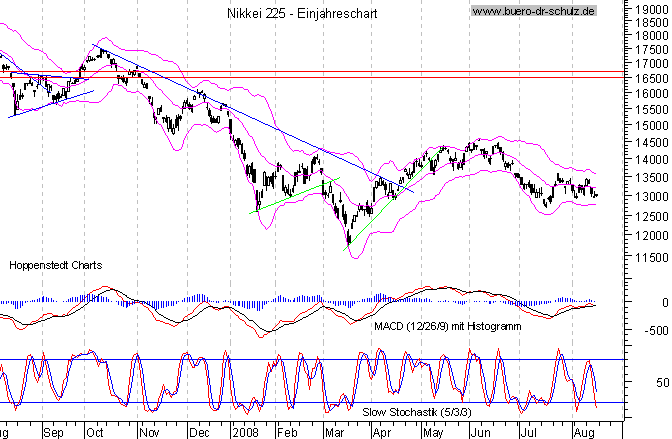672x439 pixels.
Task: Click the Apr label on time axis
Action: point(382,434)
